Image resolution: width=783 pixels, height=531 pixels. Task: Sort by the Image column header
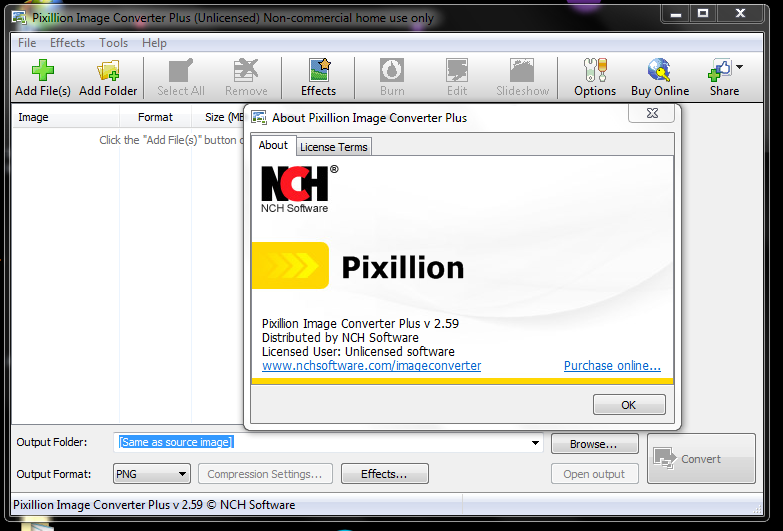[65, 117]
